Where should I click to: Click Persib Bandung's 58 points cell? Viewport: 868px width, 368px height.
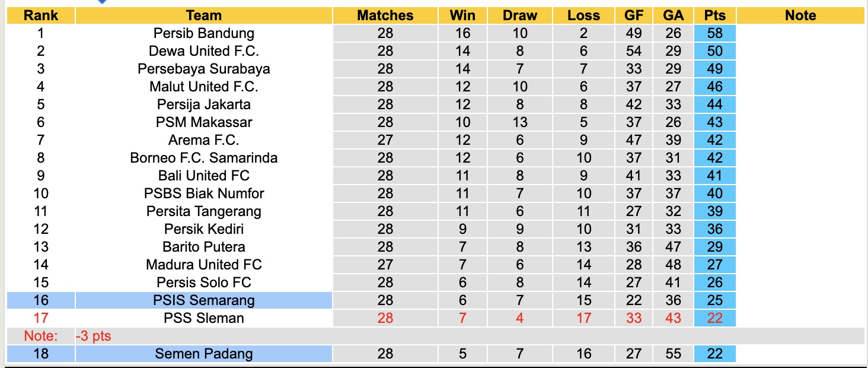coord(715,33)
